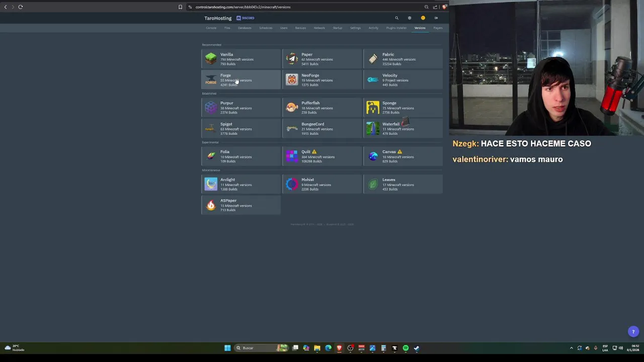Choose the Fabric scroll icon
This screenshot has height=362, width=644.
[x=373, y=59]
